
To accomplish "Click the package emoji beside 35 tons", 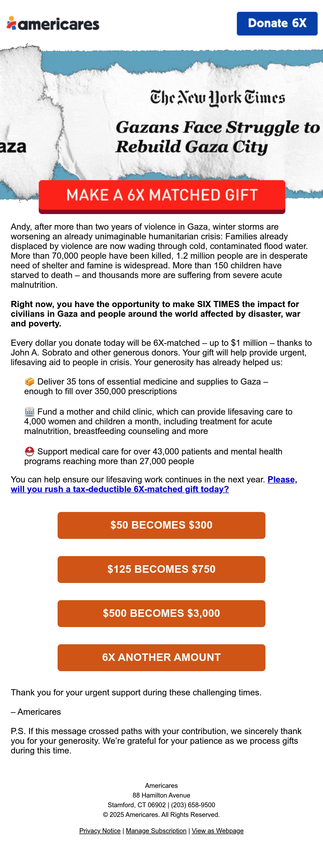I will pos(30,382).
